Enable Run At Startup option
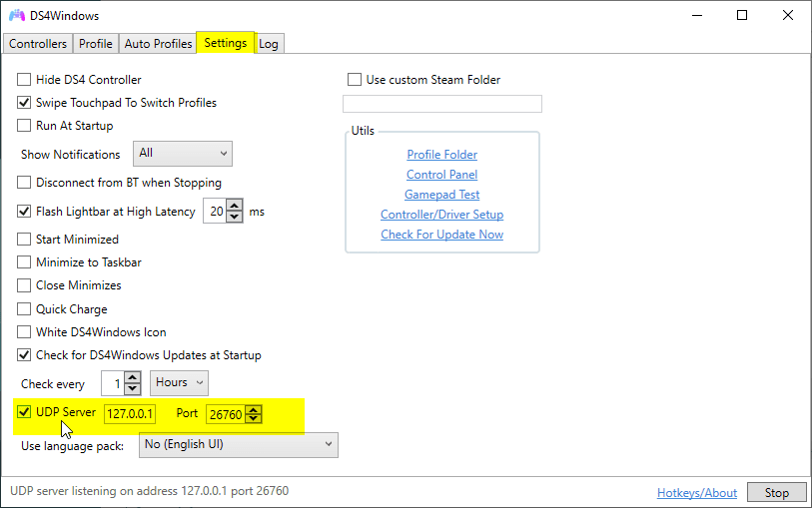Image resolution: width=812 pixels, height=508 pixels. point(25,126)
